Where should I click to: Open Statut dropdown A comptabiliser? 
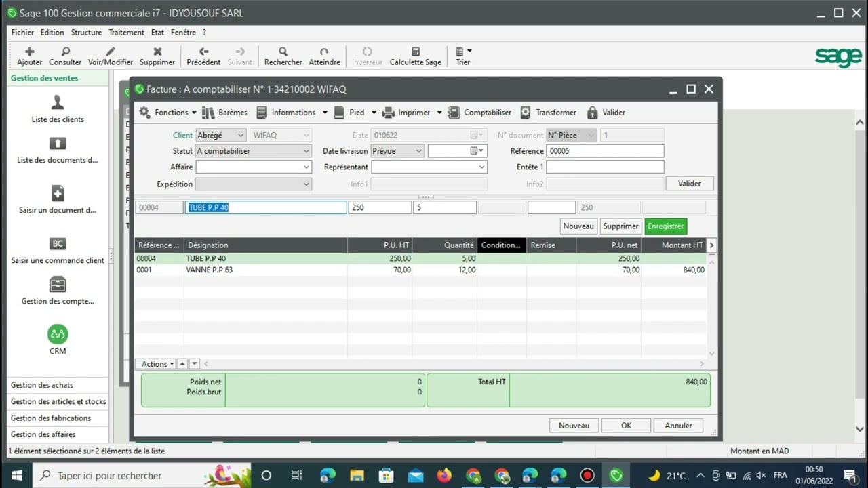(254, 151)
